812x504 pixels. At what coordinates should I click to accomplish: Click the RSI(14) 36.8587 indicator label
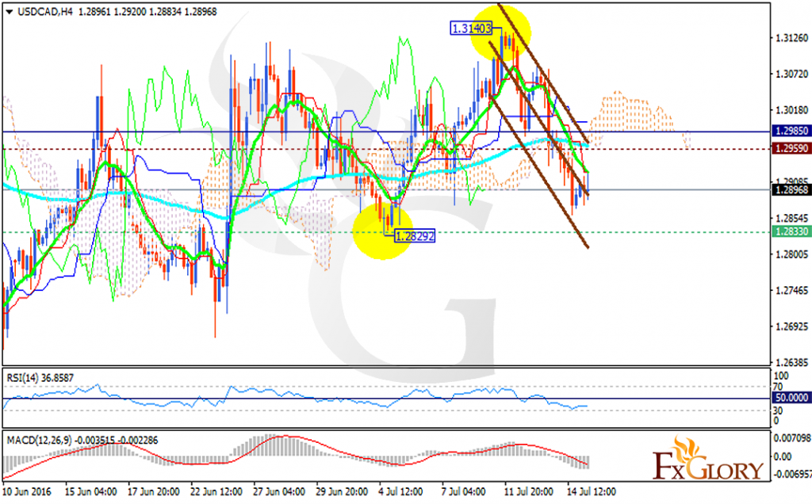tap(40, 378)
